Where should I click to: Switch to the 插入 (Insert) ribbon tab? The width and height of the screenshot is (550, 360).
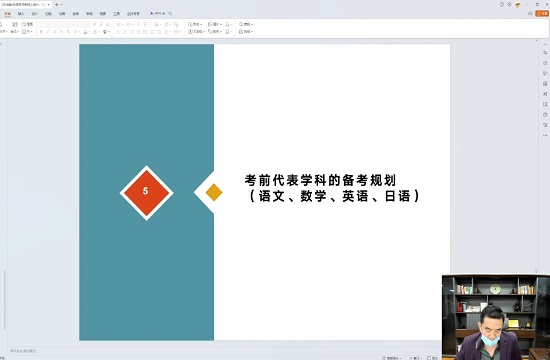(x=21, y=14)
